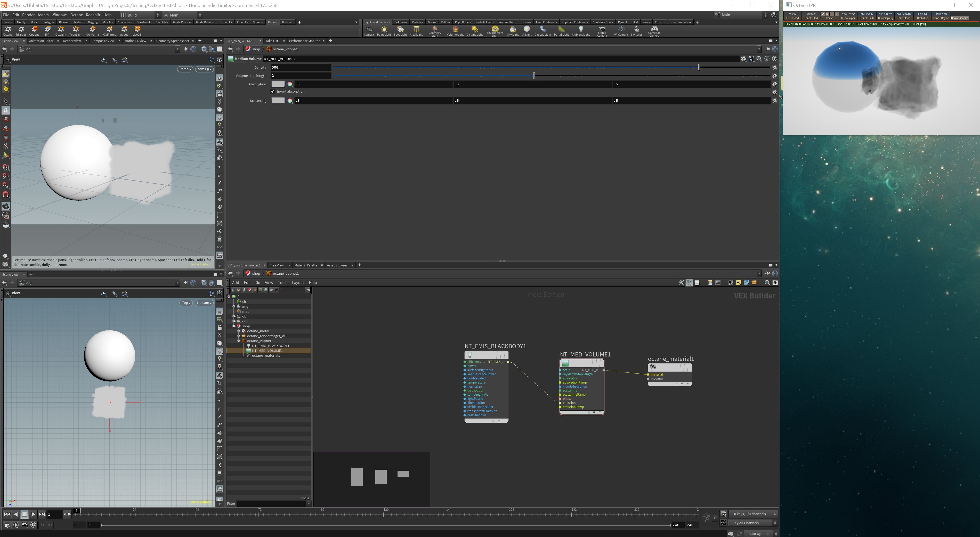Collapse the octane_vopnet1 tree node

239,341
